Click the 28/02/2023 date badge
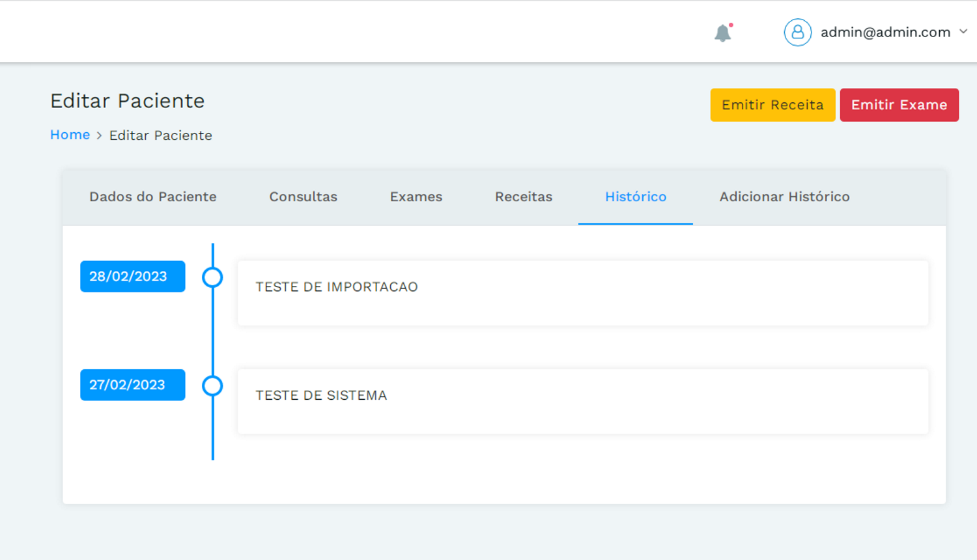The image size is (977, 560). 133,276
